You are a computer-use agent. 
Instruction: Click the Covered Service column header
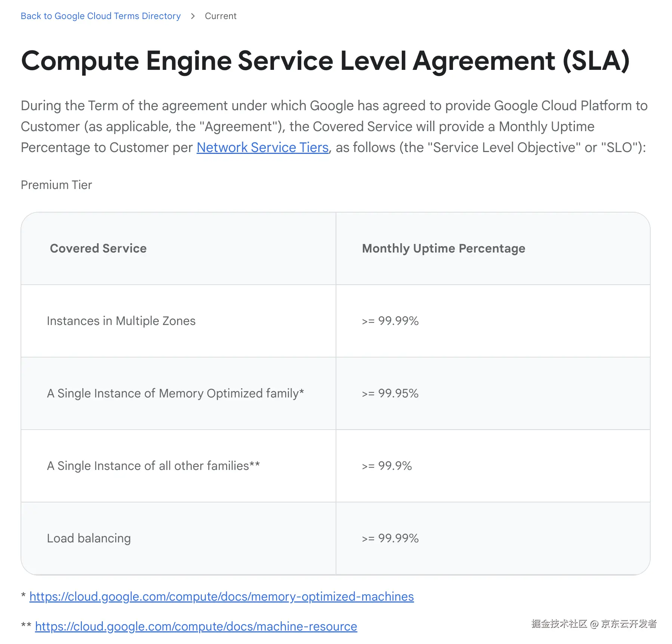coord(98,248)
